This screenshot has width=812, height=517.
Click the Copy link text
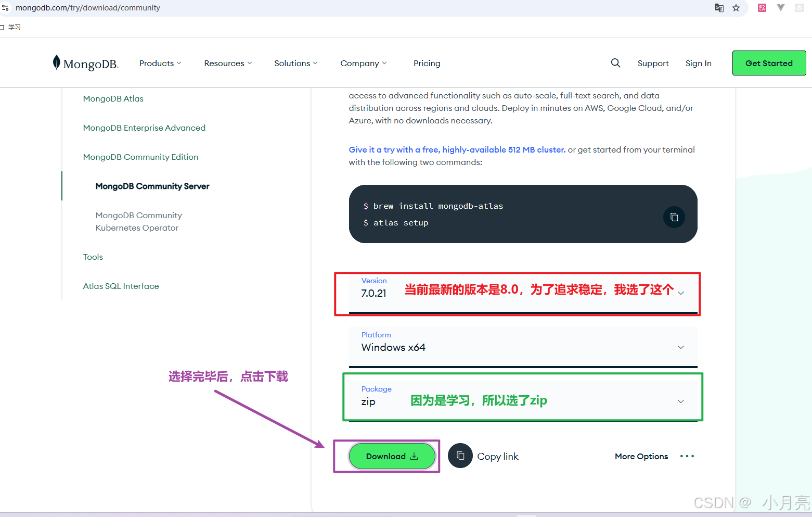tap(498, 456)
